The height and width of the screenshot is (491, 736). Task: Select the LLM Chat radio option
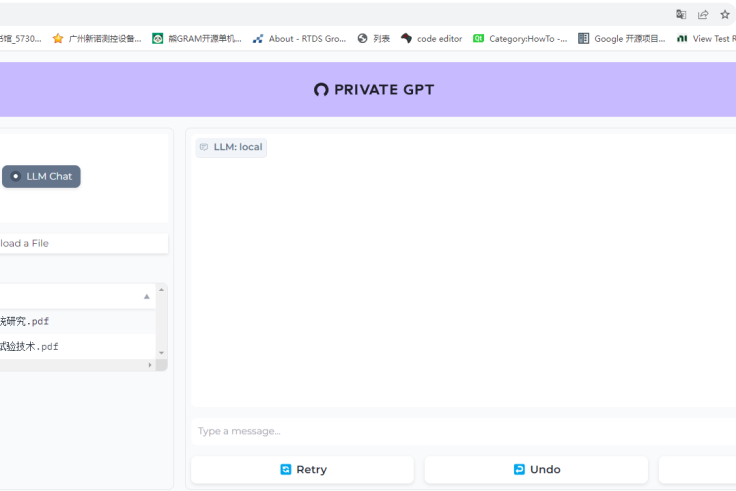[41, 176]
